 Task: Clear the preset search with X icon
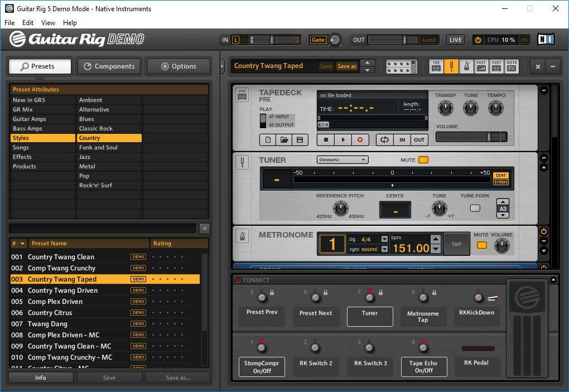205,229
